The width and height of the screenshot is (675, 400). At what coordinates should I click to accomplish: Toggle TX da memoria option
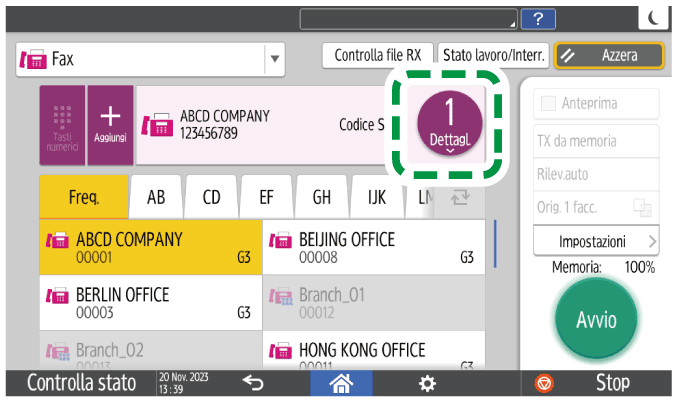[x=589, y=141]
